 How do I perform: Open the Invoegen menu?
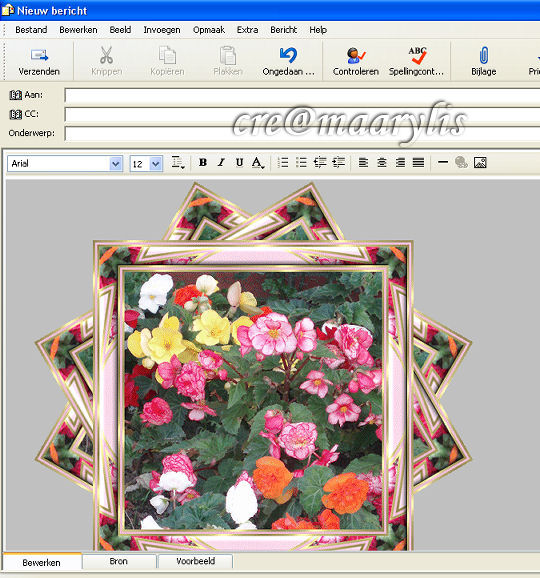coord(162,30)
